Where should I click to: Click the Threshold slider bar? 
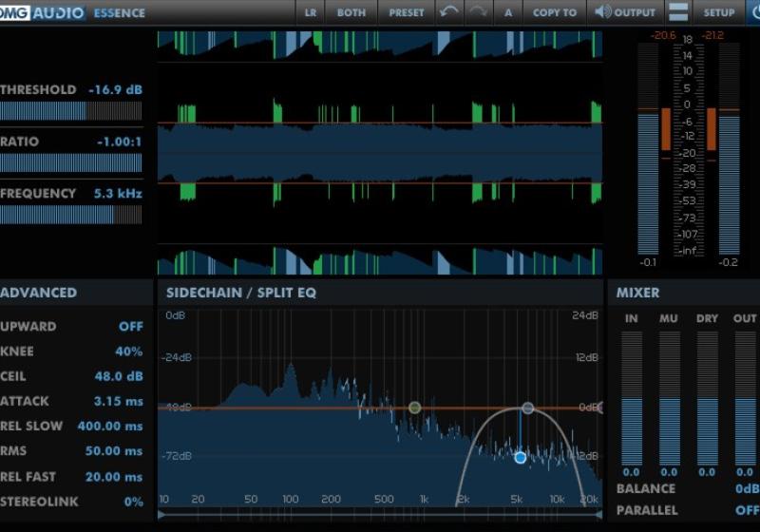70,111
